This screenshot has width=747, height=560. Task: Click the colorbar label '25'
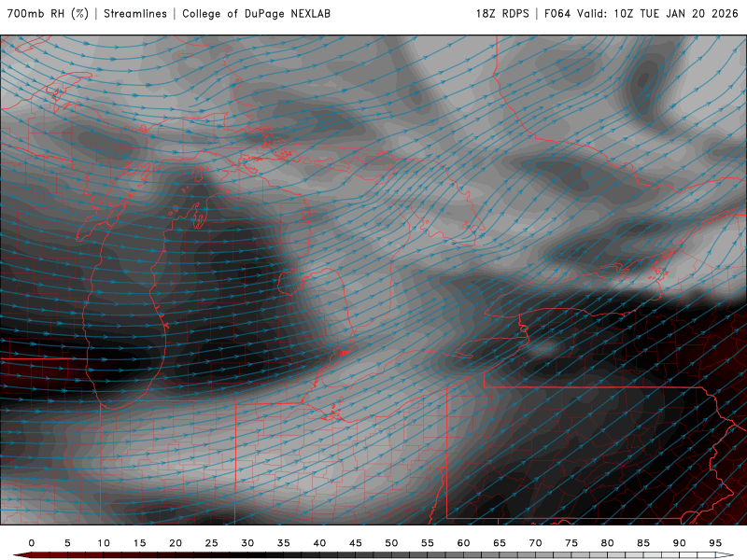click(212, 543)
